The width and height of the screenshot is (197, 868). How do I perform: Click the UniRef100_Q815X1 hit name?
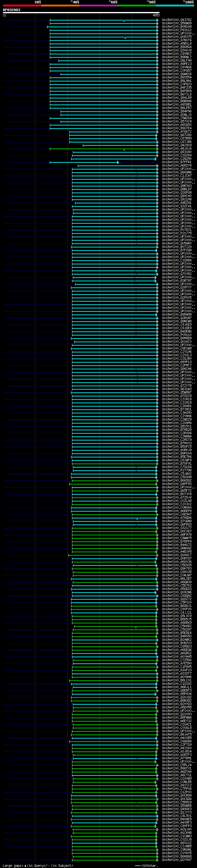(176, 426)
